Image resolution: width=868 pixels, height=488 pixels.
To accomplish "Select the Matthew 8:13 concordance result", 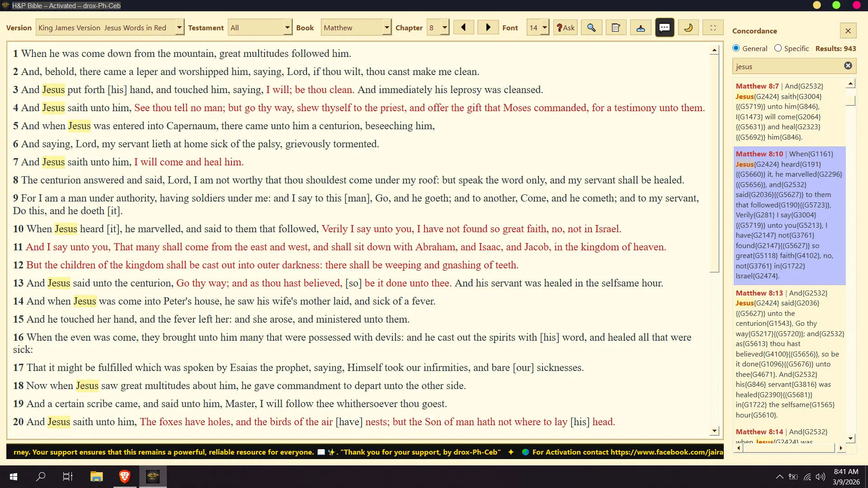I will point(789,354).
